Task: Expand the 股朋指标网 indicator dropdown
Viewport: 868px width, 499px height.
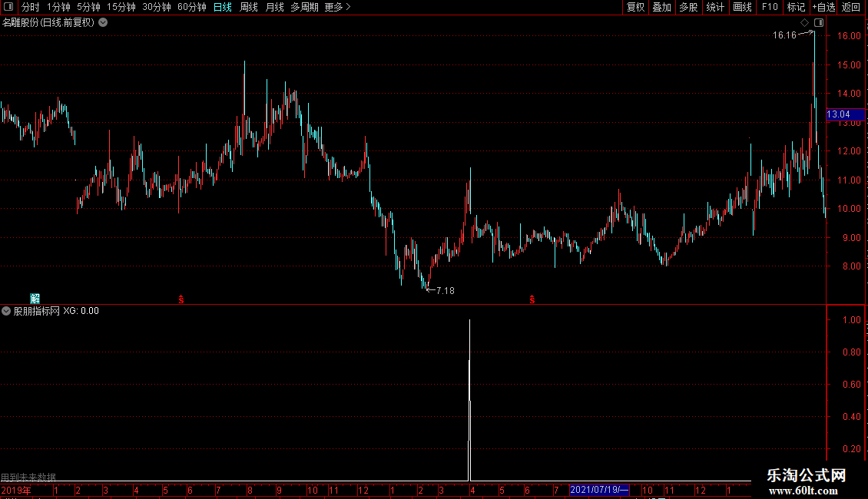Action: (6, 311)
